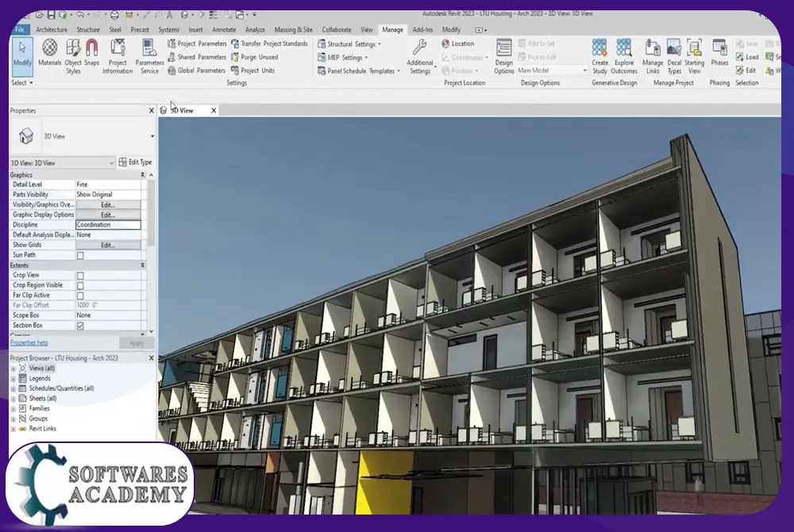The height and width of the screenshot is (532, 794).
Task: Switch to the Annotate ribbon tab
Action: coord(224,30)
